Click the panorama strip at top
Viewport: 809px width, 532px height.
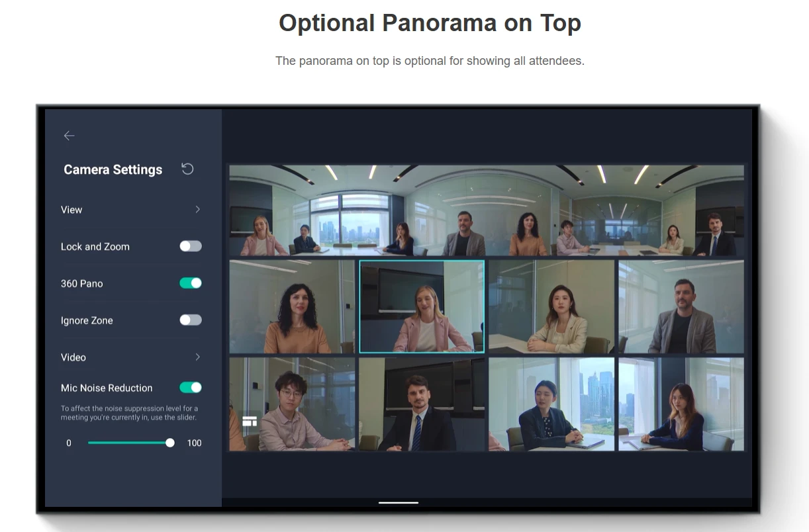pos(486,210)
